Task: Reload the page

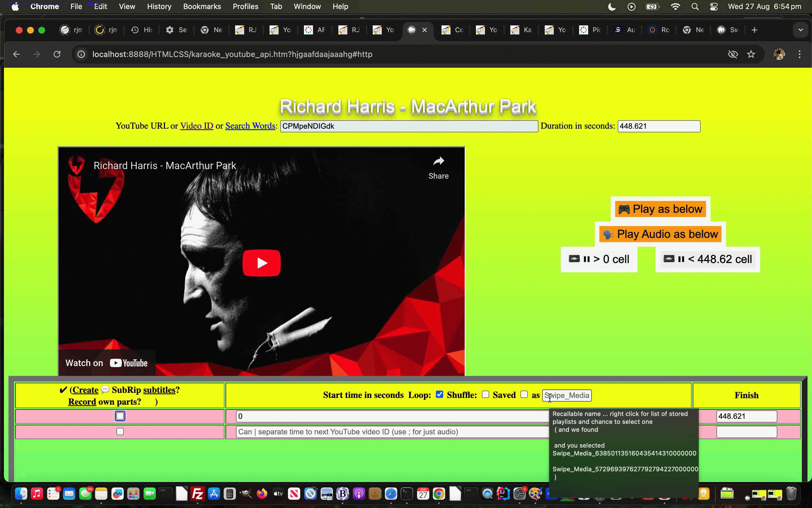Action: pyautogui.click(x=57, y=54)
